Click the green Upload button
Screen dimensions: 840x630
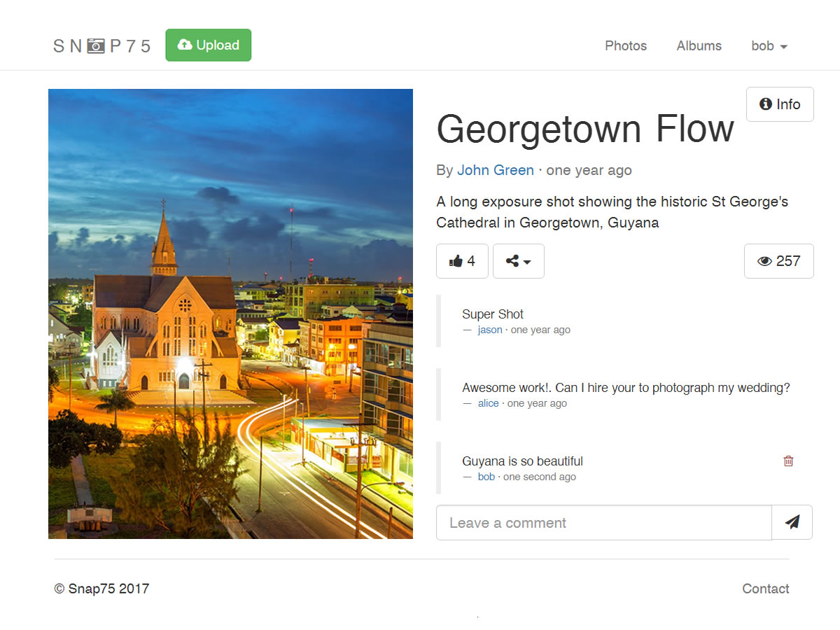pos(208,45)
